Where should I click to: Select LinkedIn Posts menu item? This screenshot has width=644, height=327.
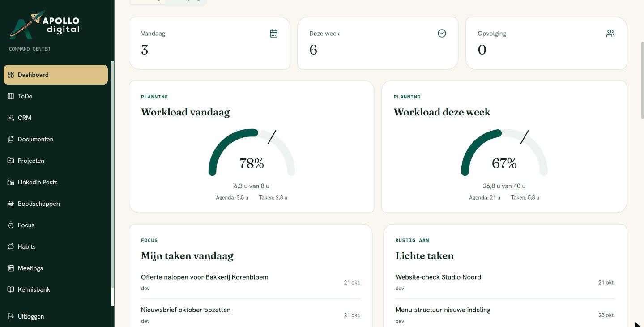point(55,182)
